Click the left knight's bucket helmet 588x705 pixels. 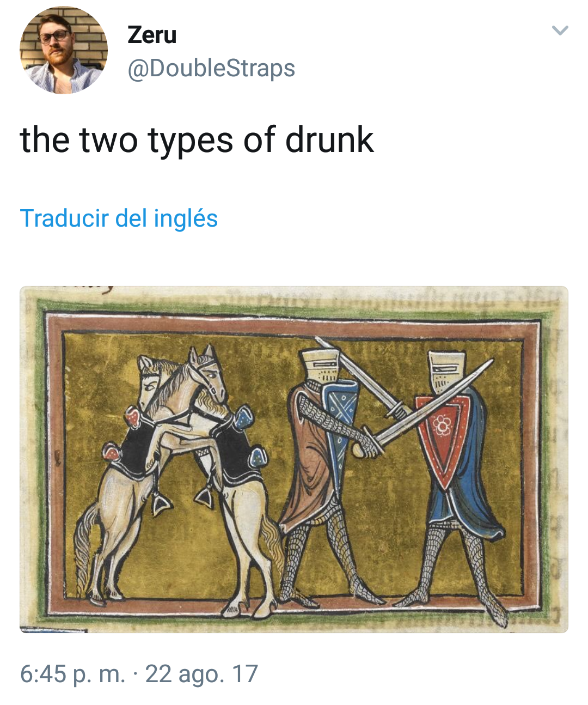pos(321,365)
